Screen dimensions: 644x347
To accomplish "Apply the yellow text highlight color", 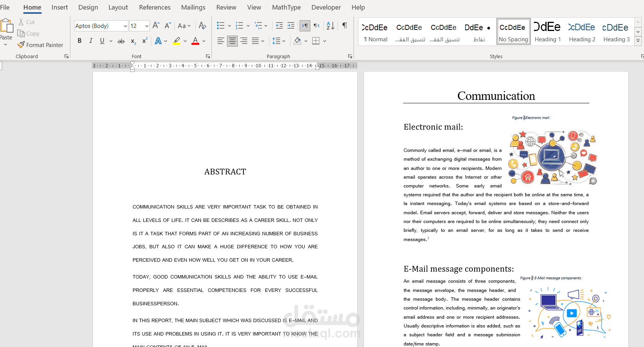I will (x=177, y=41).
